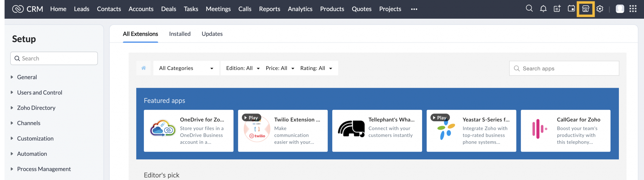Image resolution: width=644 pixels, height=180 pixels.
Task: Open the Edition filter dropdown
Action: coord(243,68)
